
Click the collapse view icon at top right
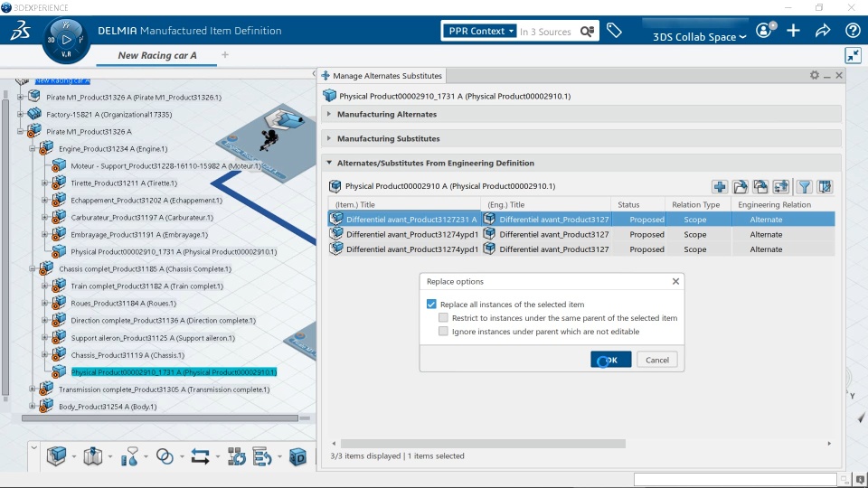pos(853,55)
